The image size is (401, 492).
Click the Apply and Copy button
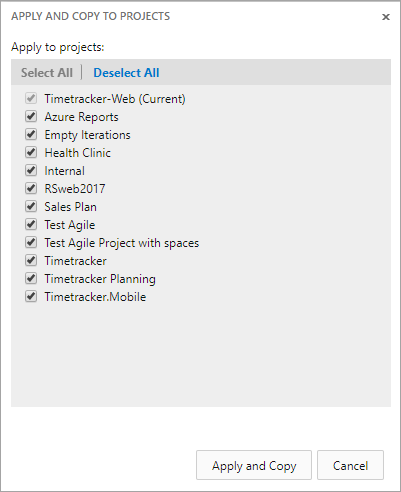(254, 465)
